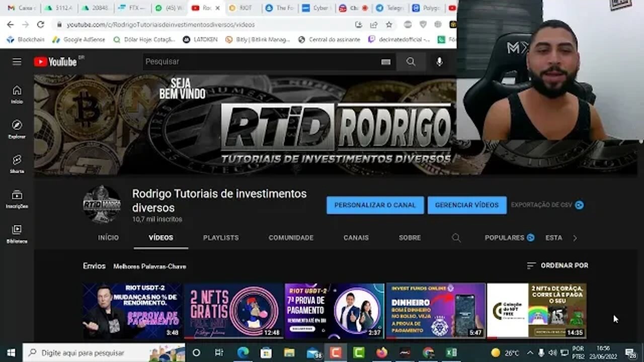Viewport: 644px width, 362px height.
Task: Click the taskbar volume icon
Action: (552, 352)
